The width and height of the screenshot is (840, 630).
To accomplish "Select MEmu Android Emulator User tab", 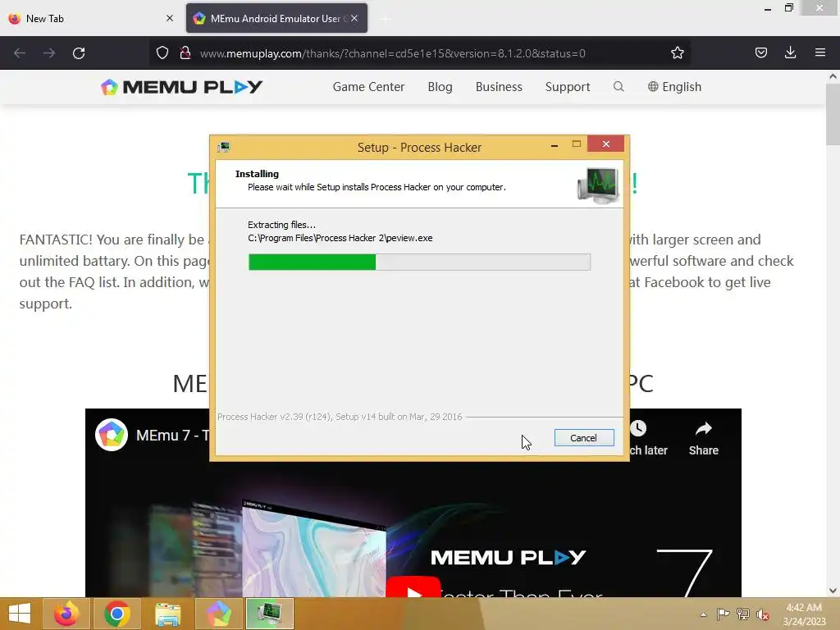I will click(x=276, y=18).
